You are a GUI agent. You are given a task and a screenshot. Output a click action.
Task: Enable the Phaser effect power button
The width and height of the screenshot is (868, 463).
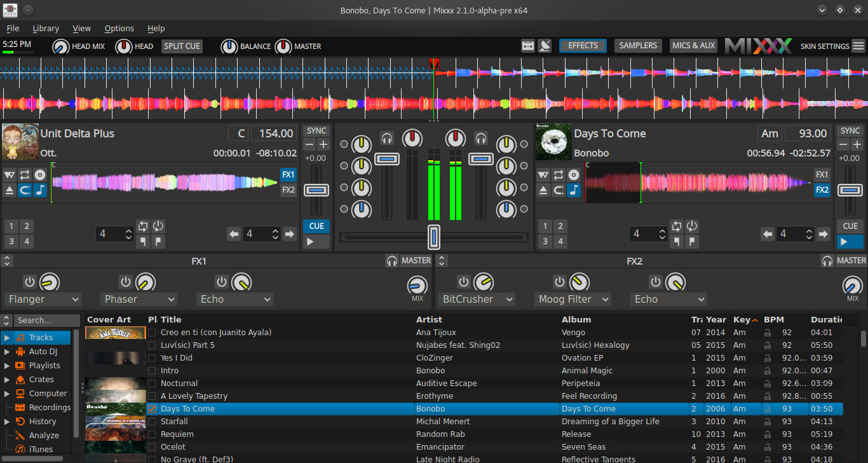126,282
